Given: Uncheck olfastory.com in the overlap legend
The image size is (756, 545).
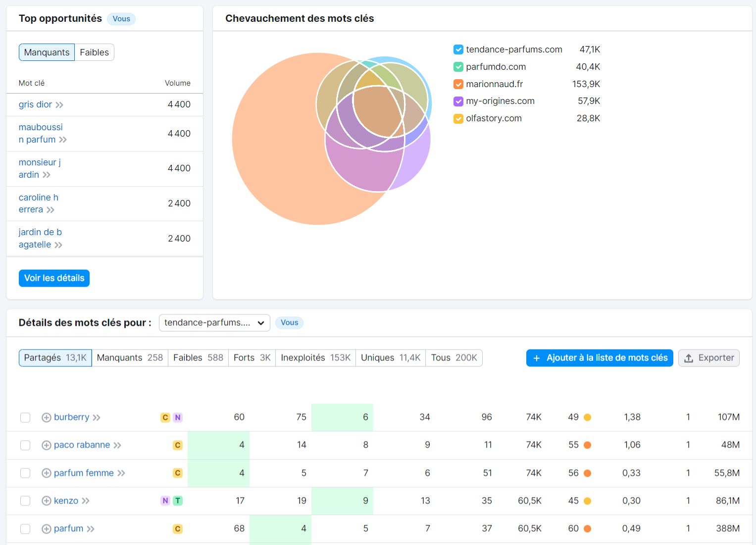Looking at the screenshot, I should (x=458, y=118).
